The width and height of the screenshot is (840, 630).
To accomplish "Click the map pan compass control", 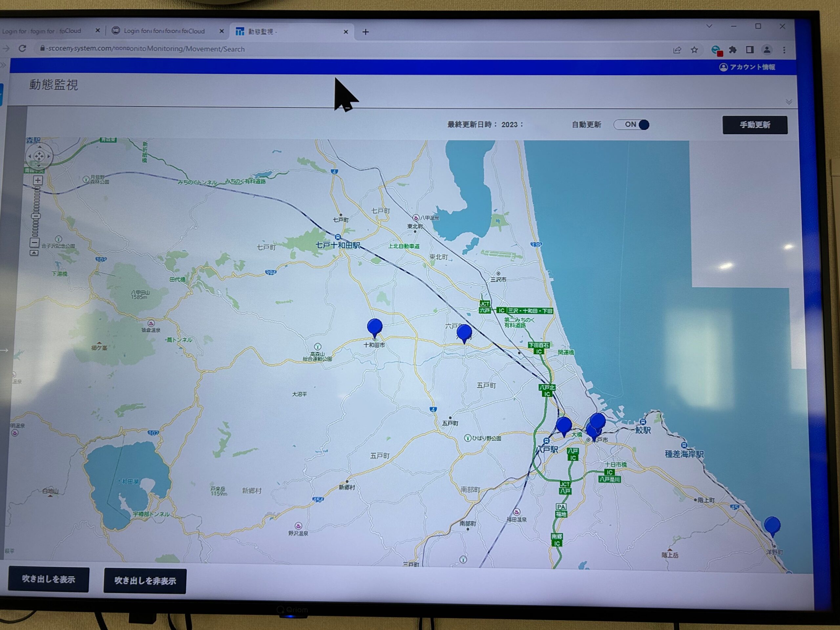I will (39, 156).
